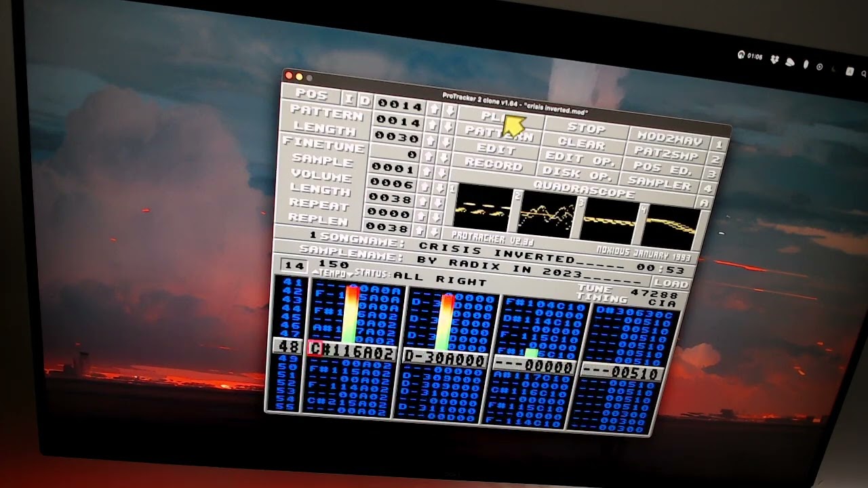Start playback with the PLAY button

pos(501,117)
